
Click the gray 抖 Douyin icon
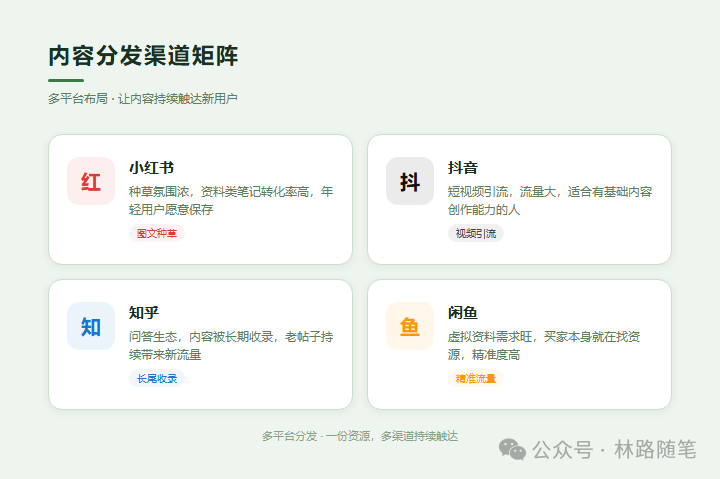pos(410,182)
